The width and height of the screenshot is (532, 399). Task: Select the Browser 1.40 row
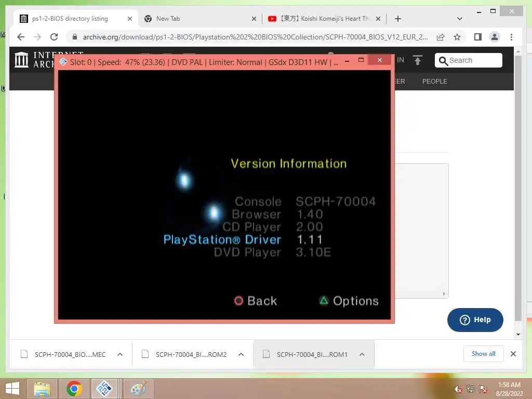[277, 214]
